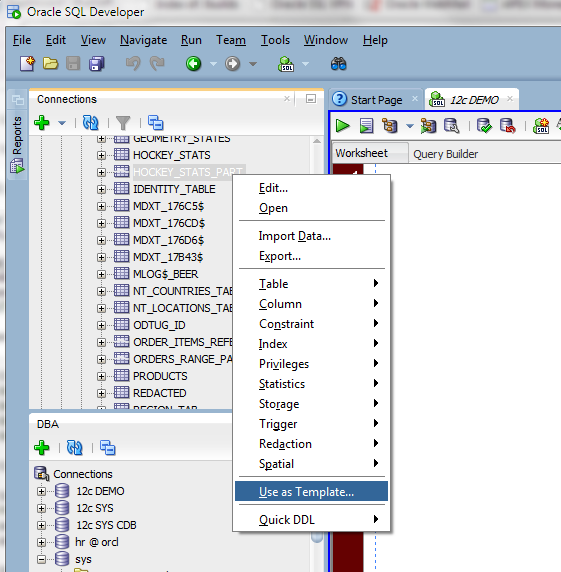Refresh the DBA panel

(x=74, y=448)
